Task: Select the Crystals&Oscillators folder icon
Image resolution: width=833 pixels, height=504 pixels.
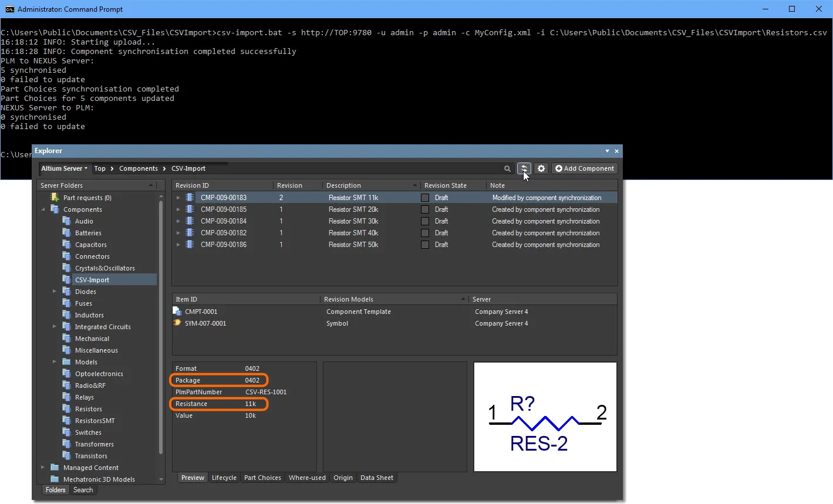Action: coord(67,268)
